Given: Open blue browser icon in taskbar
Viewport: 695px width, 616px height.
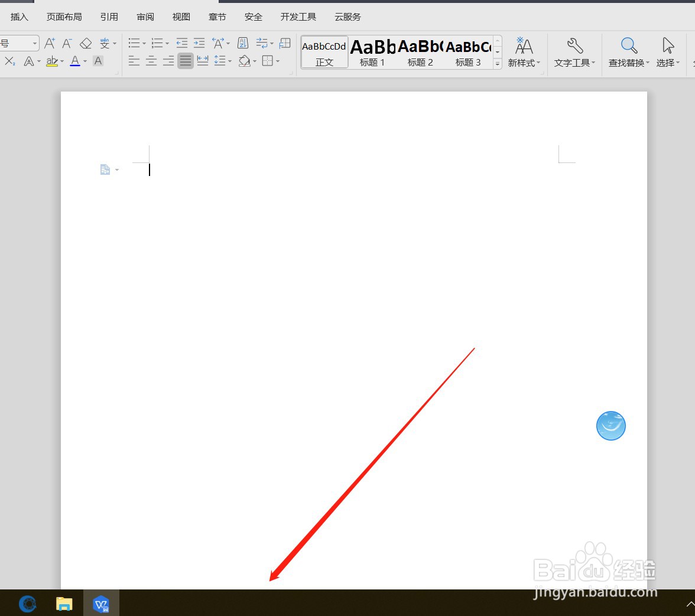Looking at the screenshot, I should click(x=27, y=604).
